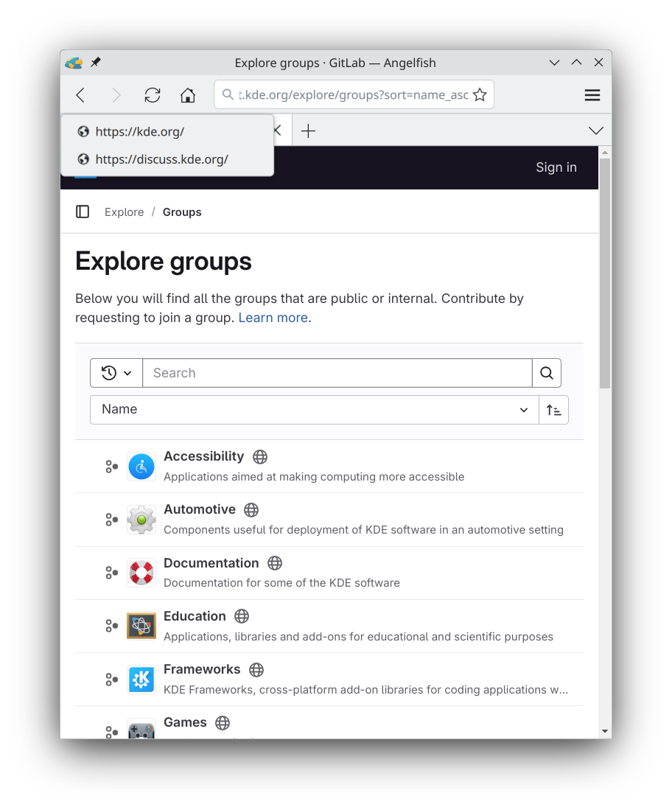The image size is (672, 810).
Task: Toggle the GitLab sidebar panel icon
Action: [x=83, y=212]
